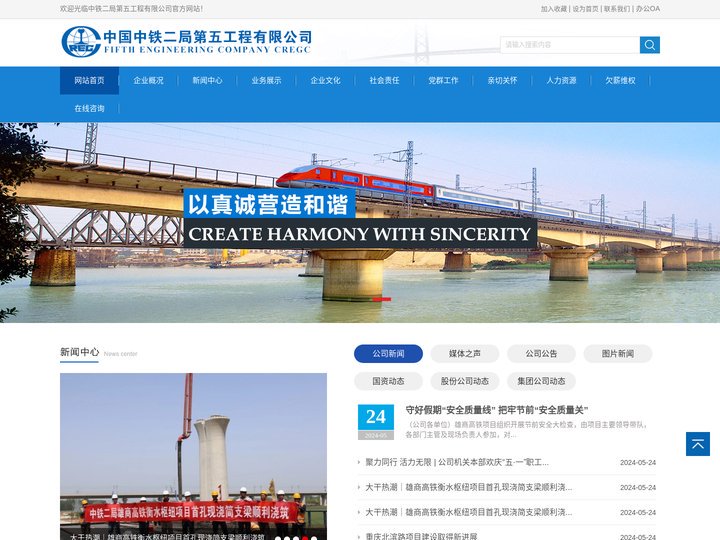
Task: Open the 欠薪维权 menu item
Action: (620, 80)
